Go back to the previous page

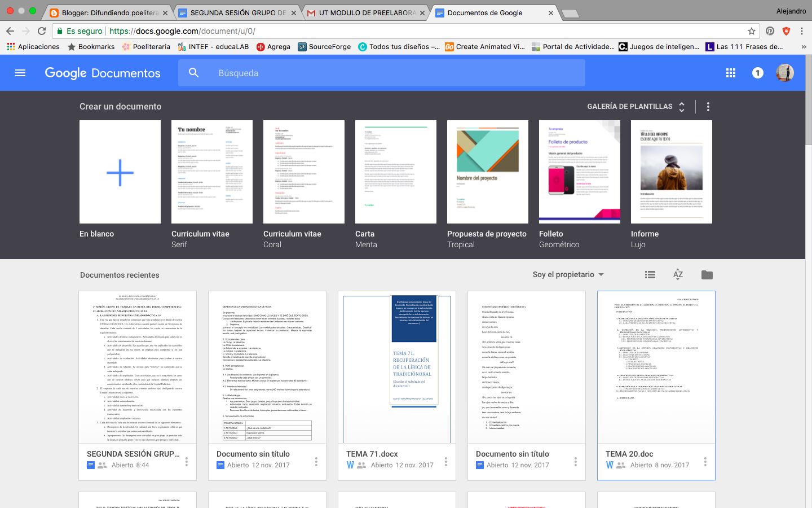click(x=10, y=31)
